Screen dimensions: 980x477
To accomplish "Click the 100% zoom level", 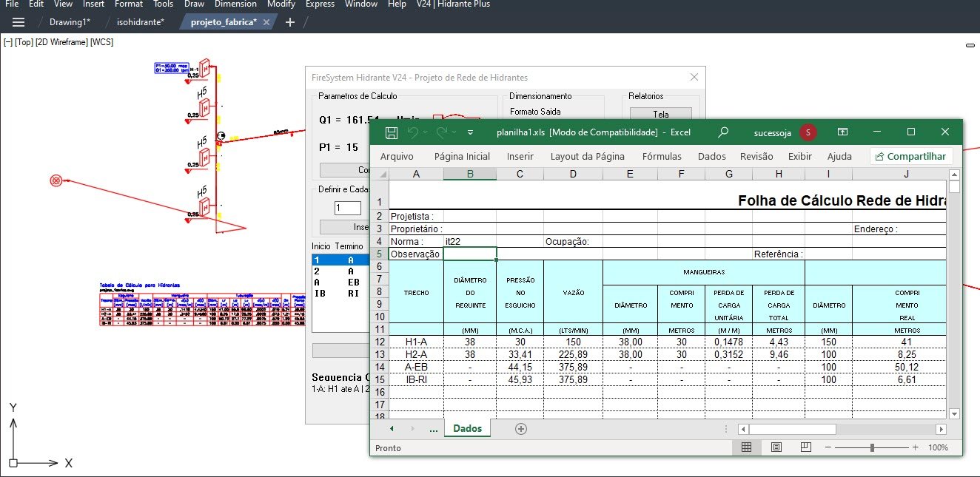I will pos(938,447).
